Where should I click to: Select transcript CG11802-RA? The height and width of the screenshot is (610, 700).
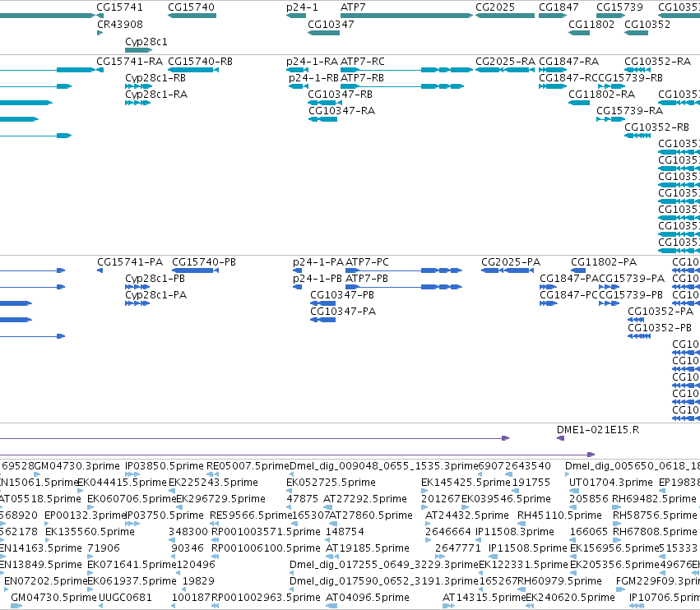(x=579, y=103)
